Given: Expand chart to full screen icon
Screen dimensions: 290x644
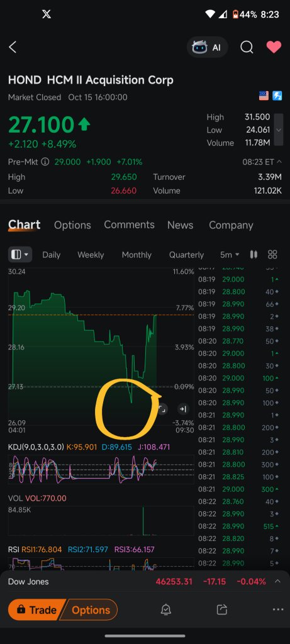Looking at the screenshot, I should coord(163,409).
